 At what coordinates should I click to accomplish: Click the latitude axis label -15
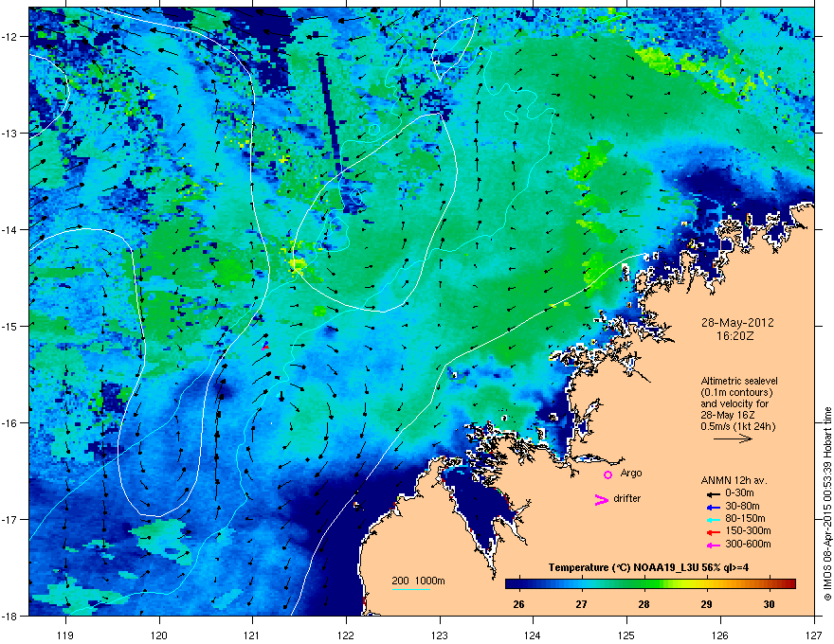[x=10, y=326]
